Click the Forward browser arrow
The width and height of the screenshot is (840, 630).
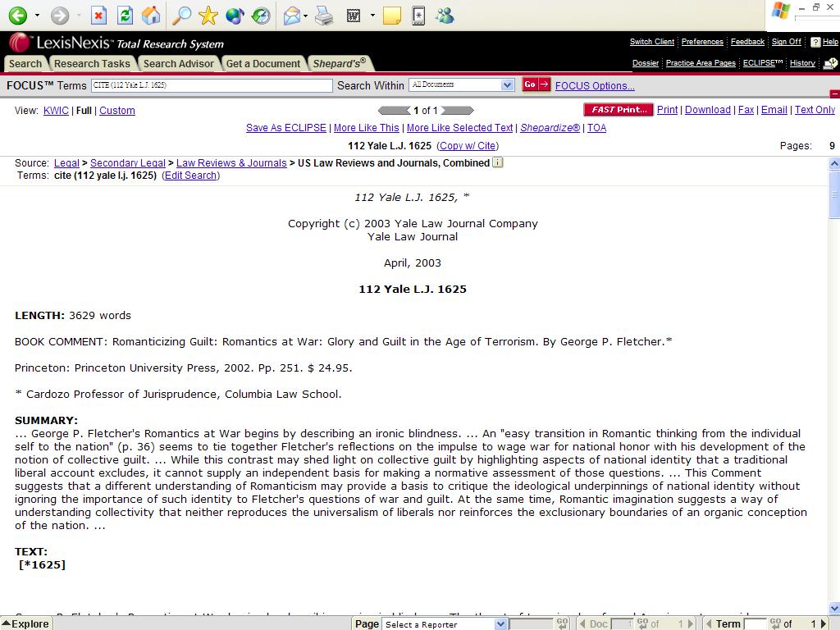tap(60, 16)
